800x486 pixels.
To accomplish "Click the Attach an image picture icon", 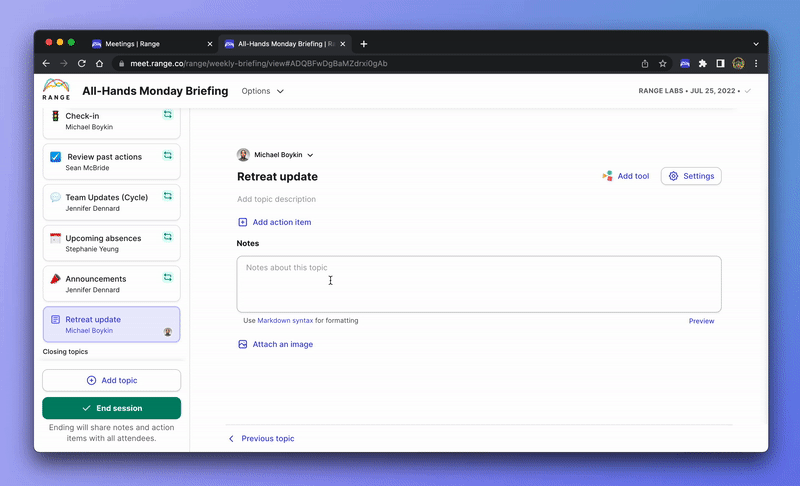I will point(242,344).
